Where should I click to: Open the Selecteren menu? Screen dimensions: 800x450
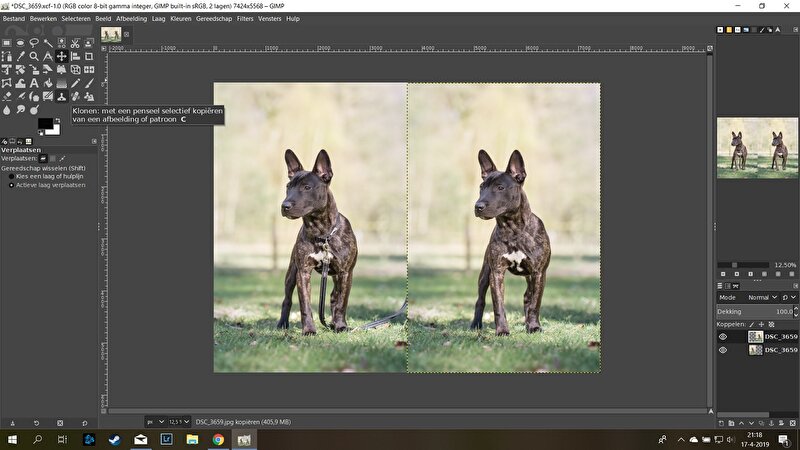[76, 19]
